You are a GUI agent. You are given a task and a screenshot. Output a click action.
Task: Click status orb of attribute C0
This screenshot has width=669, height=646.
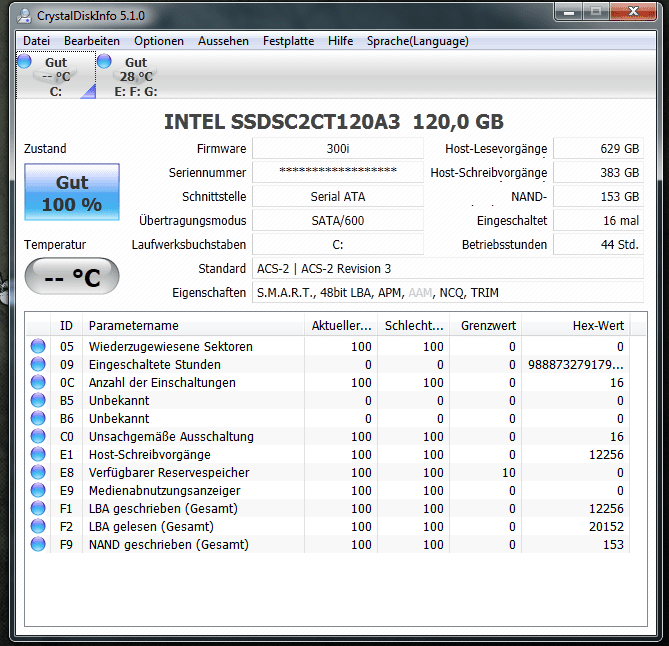tap(38, 436)
